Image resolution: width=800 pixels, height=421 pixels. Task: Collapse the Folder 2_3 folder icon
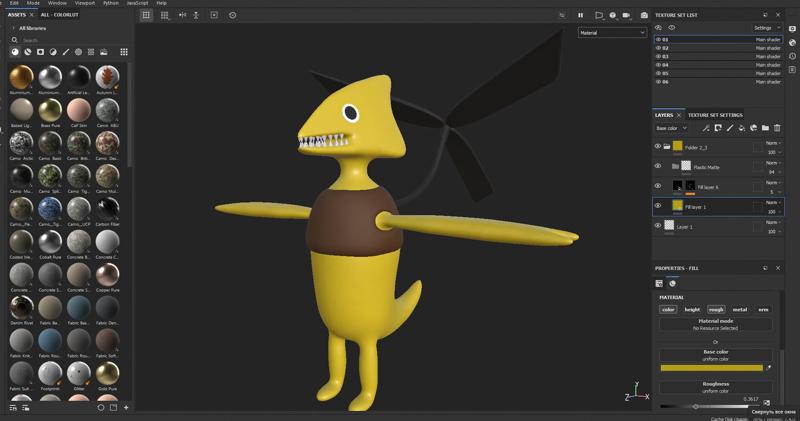click(667, 146)
